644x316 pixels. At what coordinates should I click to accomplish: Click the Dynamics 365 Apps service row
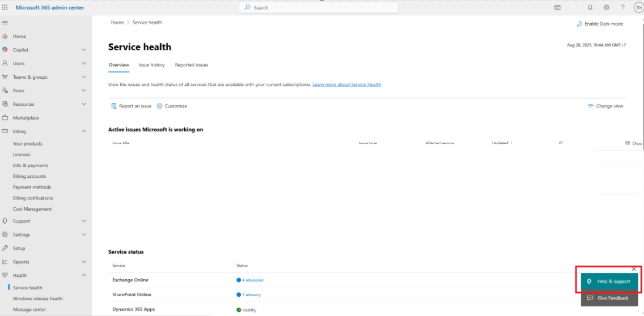(x=342, y=309)
